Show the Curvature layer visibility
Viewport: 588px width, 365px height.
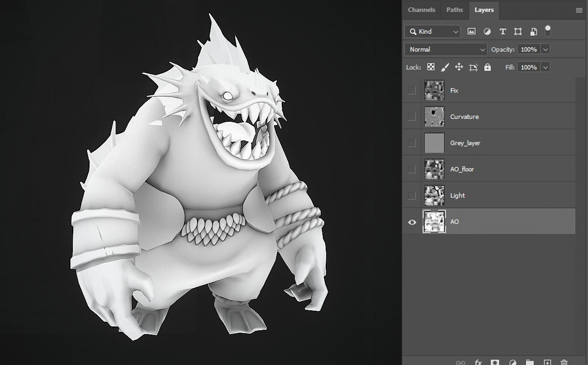[412, 117]
